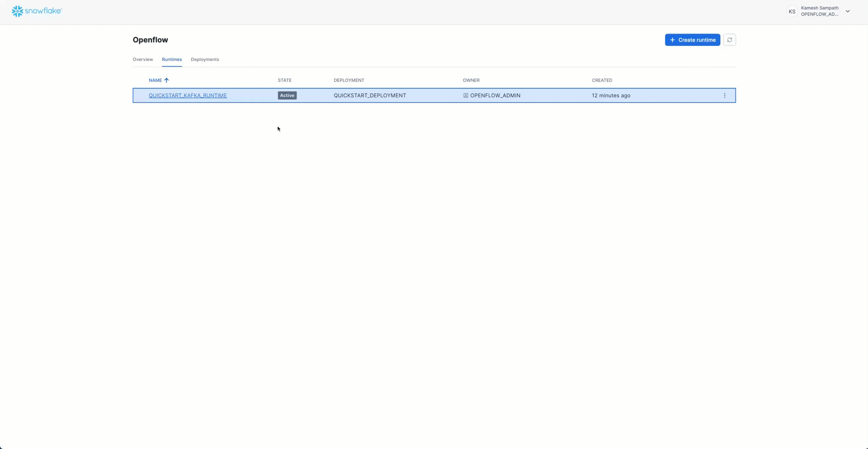Open the chevron next to OPENFLOW_AD role

pos(847,11)
